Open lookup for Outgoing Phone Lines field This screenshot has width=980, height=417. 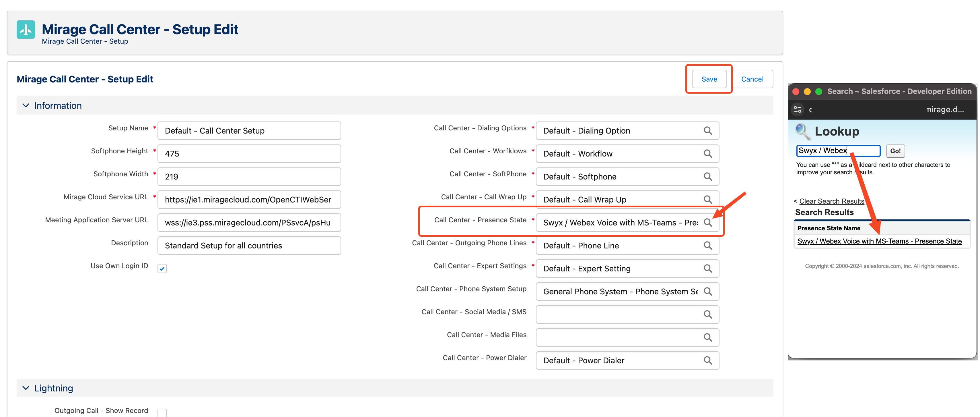point(708,246)
